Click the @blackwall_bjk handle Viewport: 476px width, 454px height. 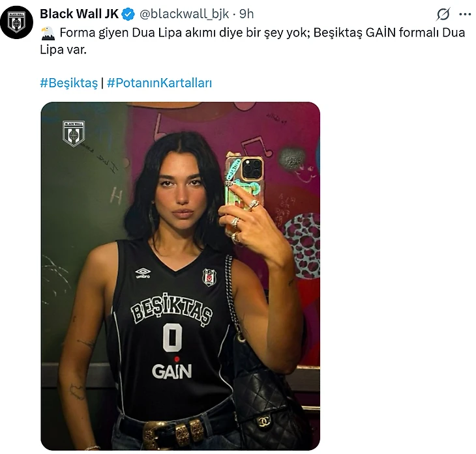pos(184,14)
